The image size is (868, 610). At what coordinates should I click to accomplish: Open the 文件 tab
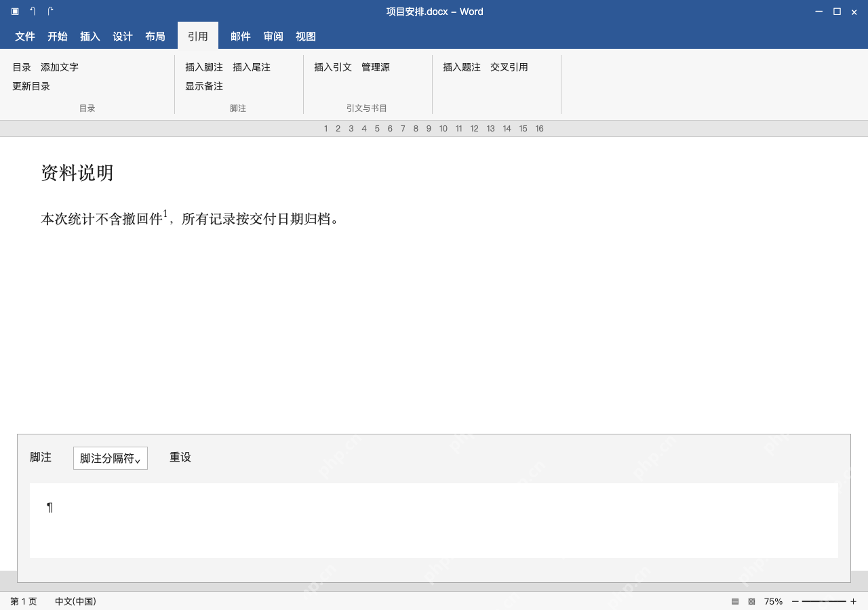[25, 37]
